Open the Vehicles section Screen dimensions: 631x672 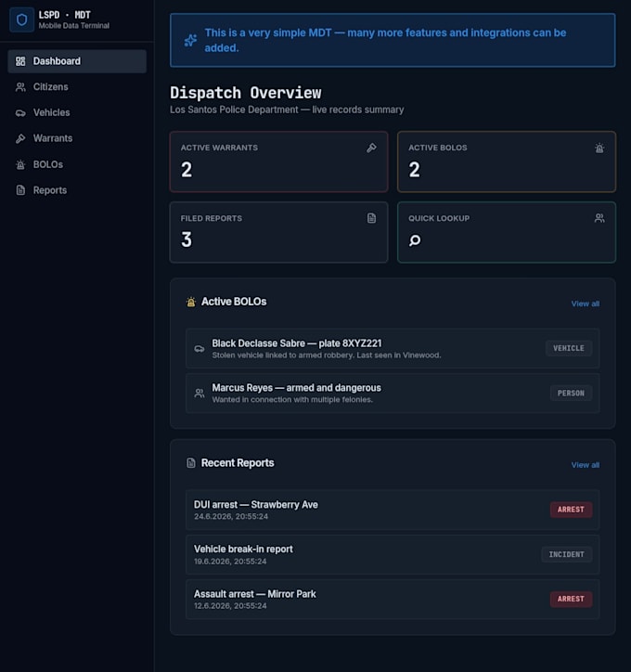77,112
